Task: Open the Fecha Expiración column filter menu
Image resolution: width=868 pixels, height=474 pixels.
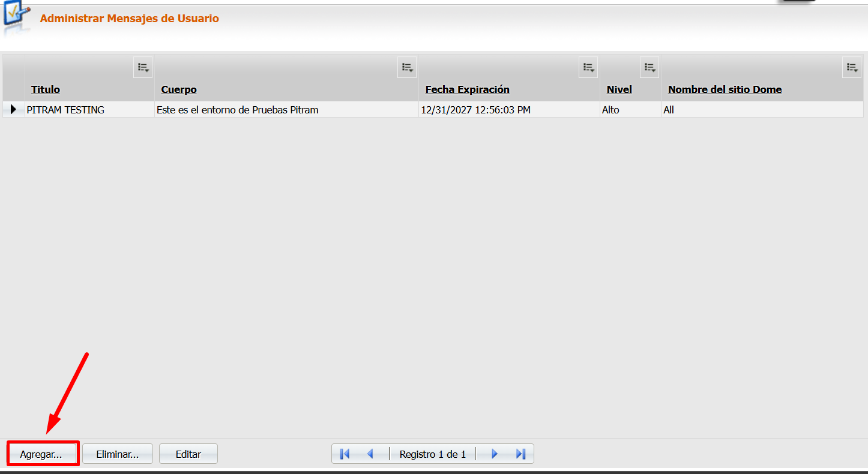Action: [588, 67]
